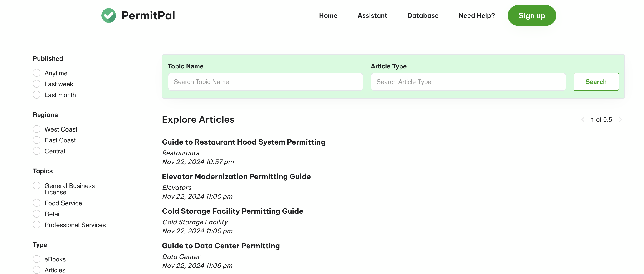Focus the Search Article Type field
Image resolution: width=644 pixels, height=274 pixels.
click(x=468, y=82)
